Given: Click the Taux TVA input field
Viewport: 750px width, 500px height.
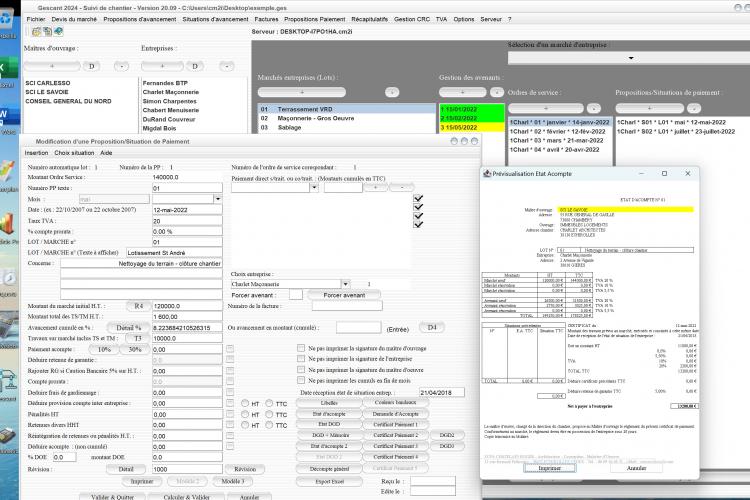Looking at the screenshot, I should pyautogui.click(x=187, y=221).
